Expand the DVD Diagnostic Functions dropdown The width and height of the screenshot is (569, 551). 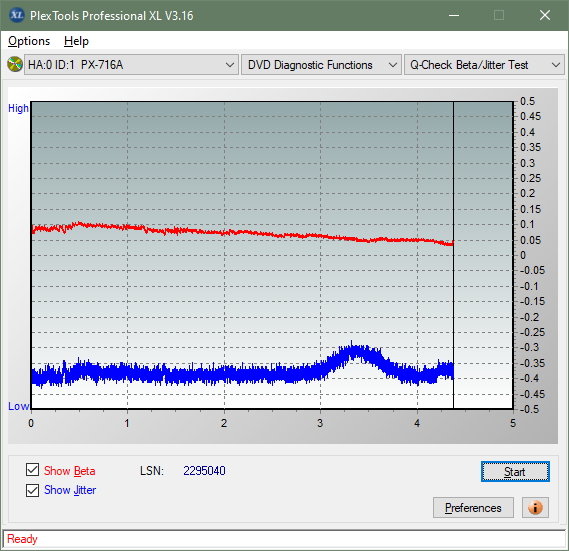321,65
